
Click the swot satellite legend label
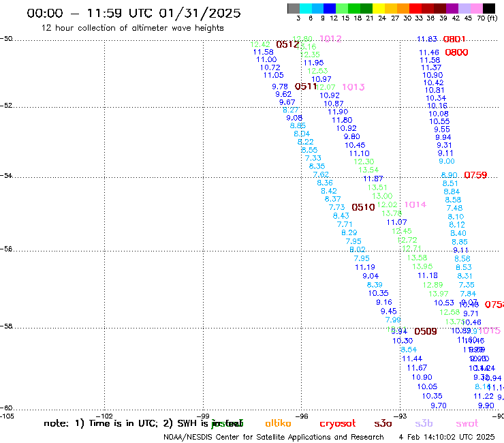pyautogui.click(x=467, y=423)
